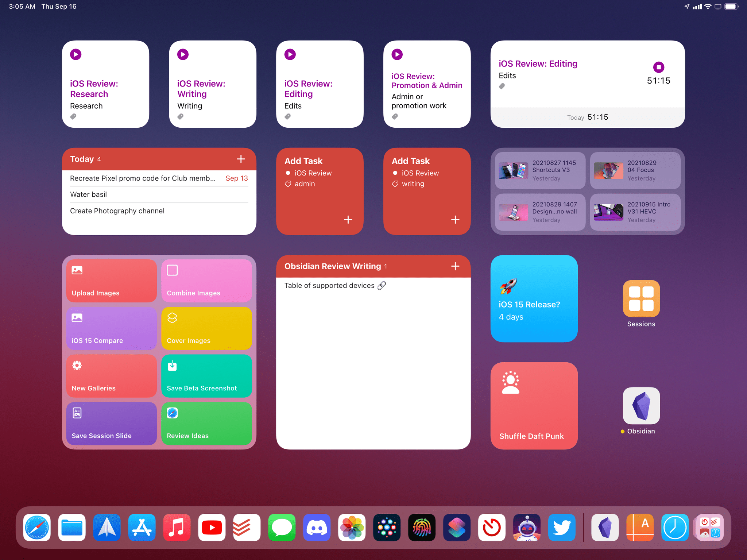The image size is (747, 560).
Task: Open the Recreate Pixel promo code task
Action: [159, 178]
